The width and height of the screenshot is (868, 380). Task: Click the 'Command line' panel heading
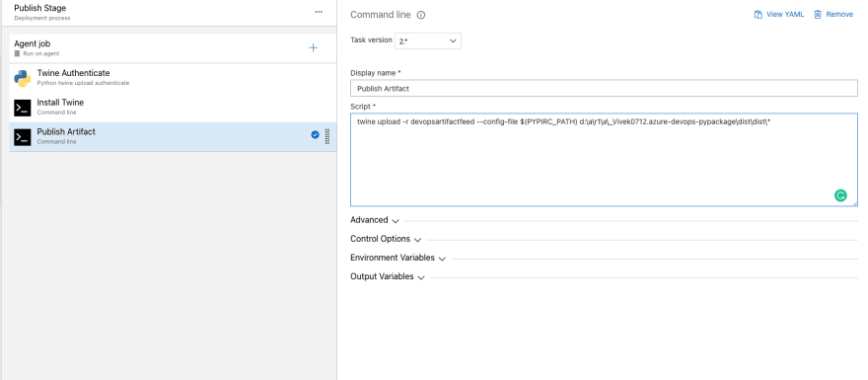381,15
